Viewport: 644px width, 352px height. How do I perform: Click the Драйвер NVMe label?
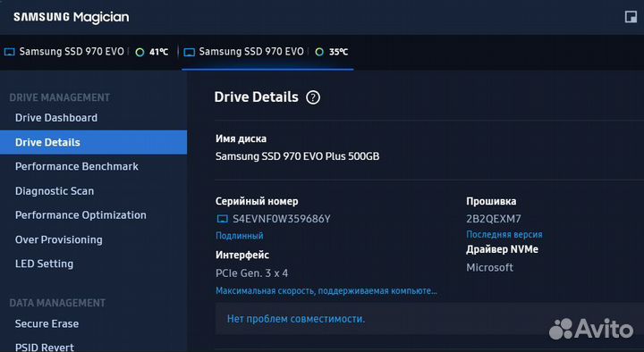(502, 249)
